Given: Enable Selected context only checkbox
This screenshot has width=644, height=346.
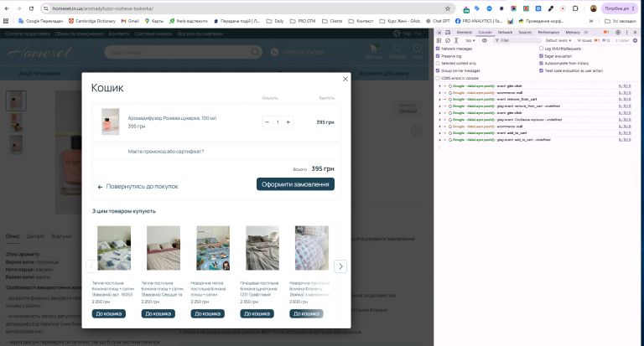Looking at the screenshot, I should point(438,63).
